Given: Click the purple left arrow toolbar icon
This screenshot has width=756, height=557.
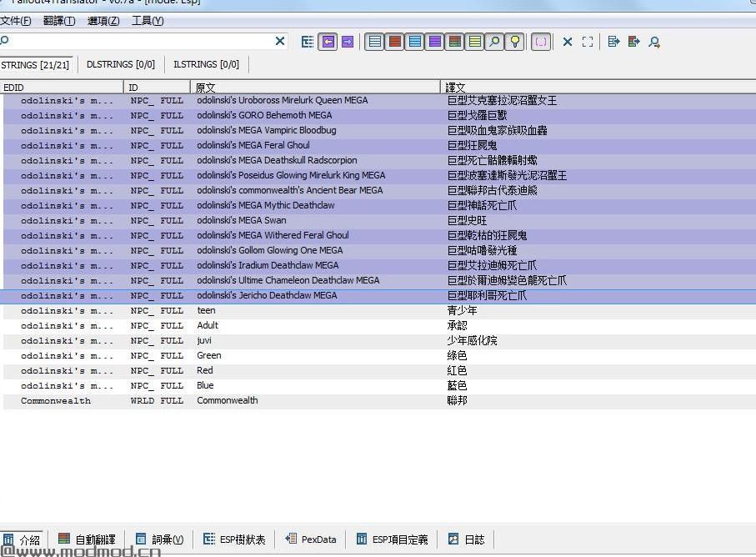Looking at the screenshot, I should (x=328, y=42).
